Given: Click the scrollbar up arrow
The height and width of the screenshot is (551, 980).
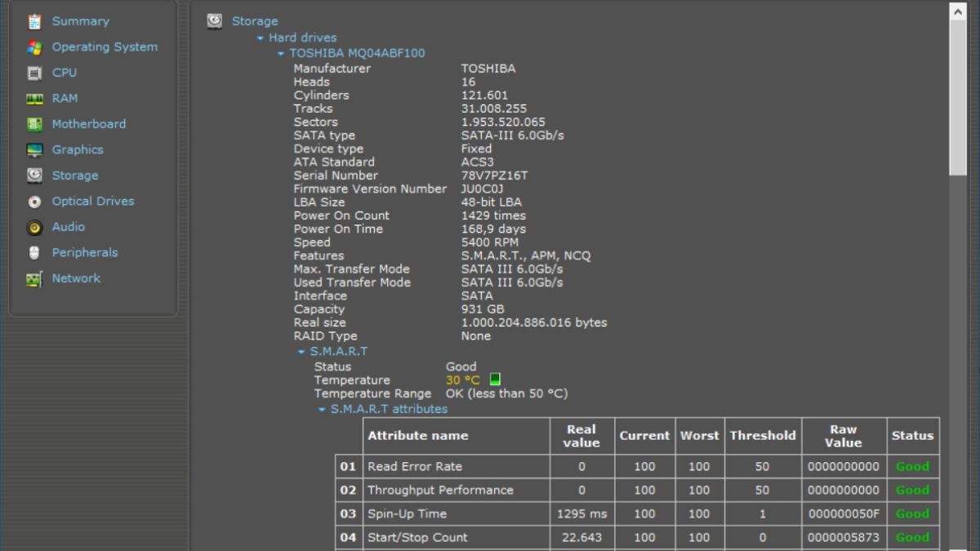Looking at the screenshot, I should pyautogui.click(x=958, y=10).
